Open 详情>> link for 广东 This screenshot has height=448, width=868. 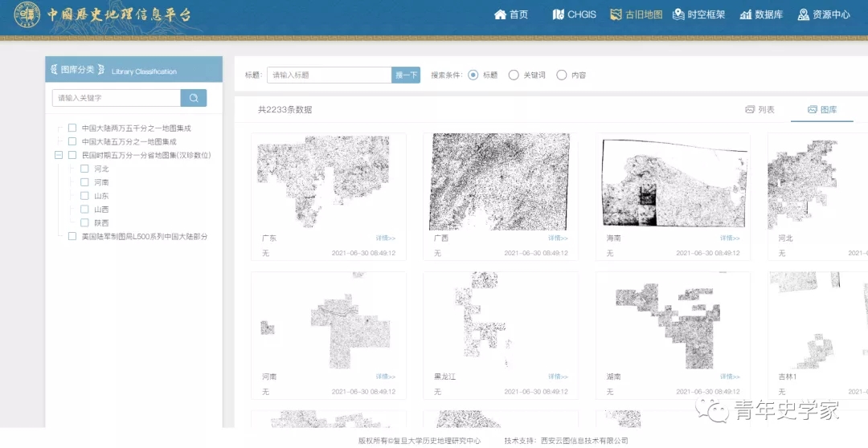[386, 238]
